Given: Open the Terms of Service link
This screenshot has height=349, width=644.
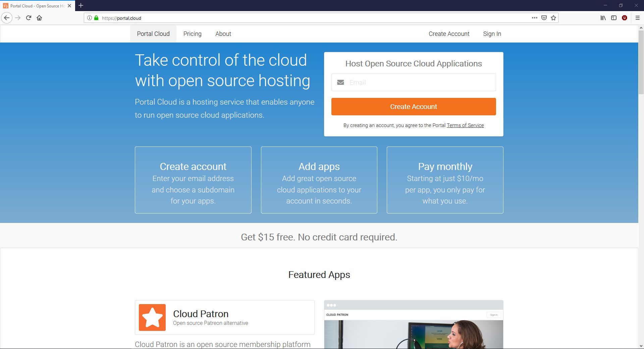Looking at the screenshot, I should click(465, 125).
